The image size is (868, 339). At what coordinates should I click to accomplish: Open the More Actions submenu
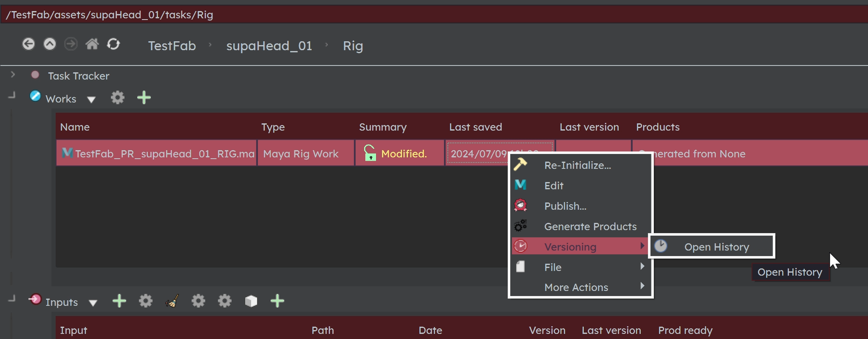581,287
